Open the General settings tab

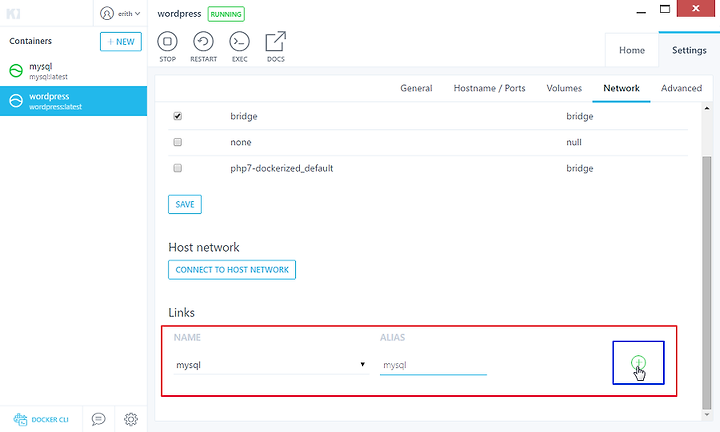(416, 88)
